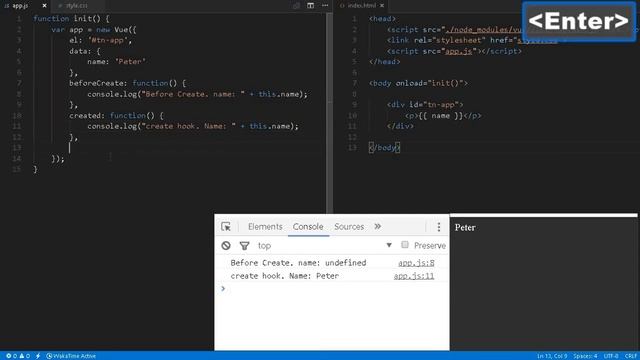This screenshot has width=640, height=360.
Task: Close the app.js tab
Action: click(x=44, y=6)
